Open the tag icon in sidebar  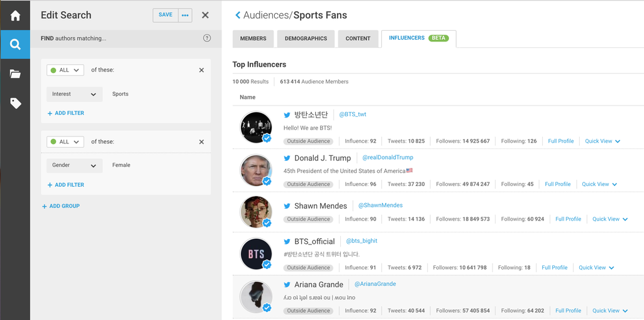tap(15, 103)
